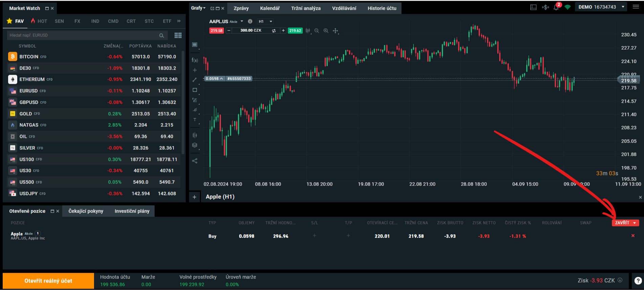Expand the AAPL.US symbol dropdown arrow
The height and width of the screenshot is (290, 644).
coord(242,21)
